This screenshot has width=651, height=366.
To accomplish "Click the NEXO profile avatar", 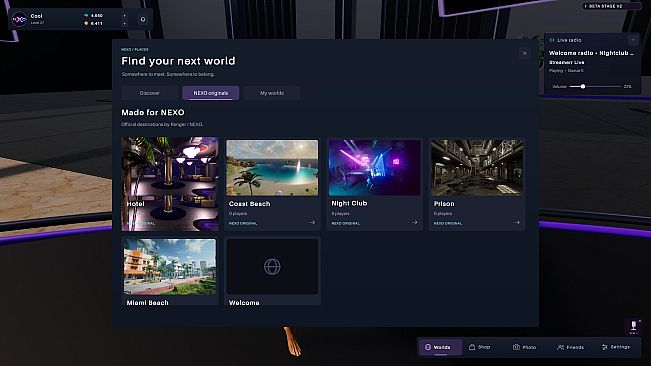I will tap(19, 19).
